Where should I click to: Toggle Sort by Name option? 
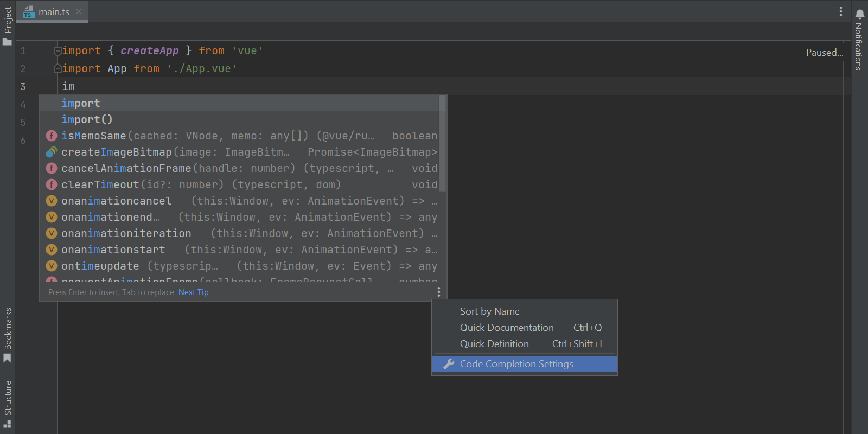click(489, 311)
